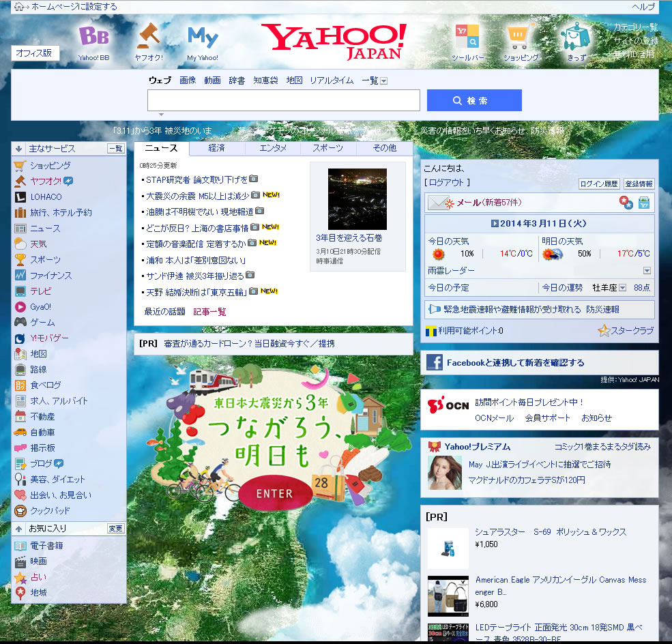Open the LOHACO sidebar icon
This screenshot has width=672, height=644.
(x=20, y=197)
